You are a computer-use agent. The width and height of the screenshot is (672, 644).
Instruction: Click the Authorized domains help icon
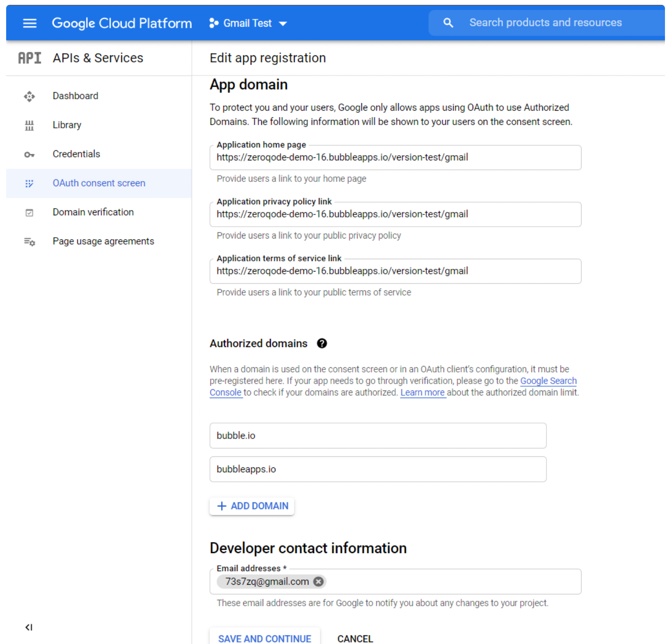click(x=322, y=344)
